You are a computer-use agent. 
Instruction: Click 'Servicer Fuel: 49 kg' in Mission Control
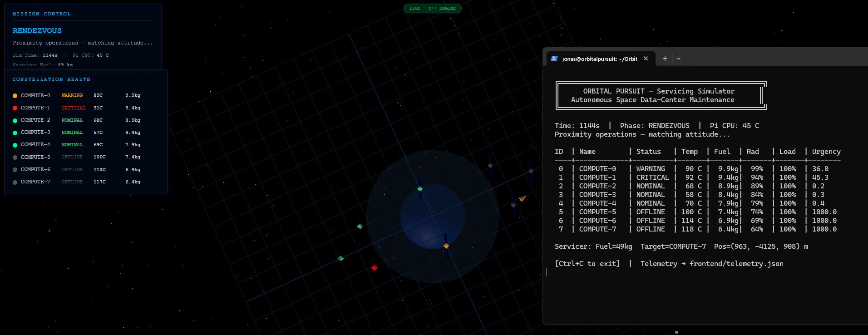tap(43, 65)
